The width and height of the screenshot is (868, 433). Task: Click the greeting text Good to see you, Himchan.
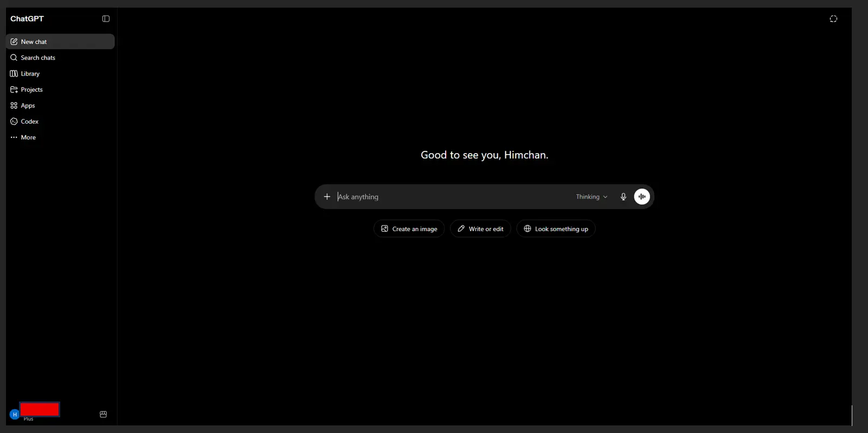[x=485, y=155]
